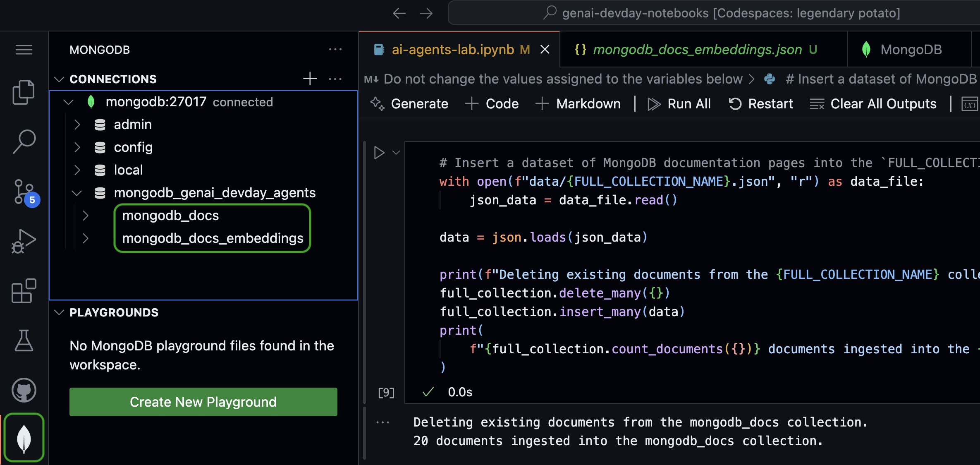Click the cell success checkmark

coord(428,392)
